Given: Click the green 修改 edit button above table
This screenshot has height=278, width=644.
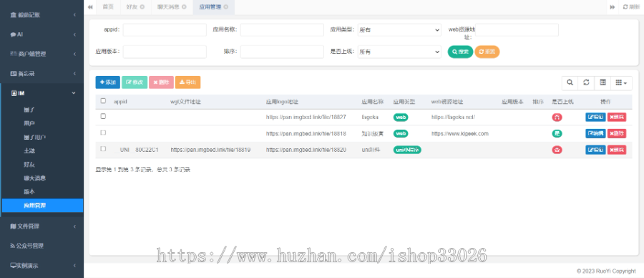Looking at the screenshot, I should coord(135,82).
